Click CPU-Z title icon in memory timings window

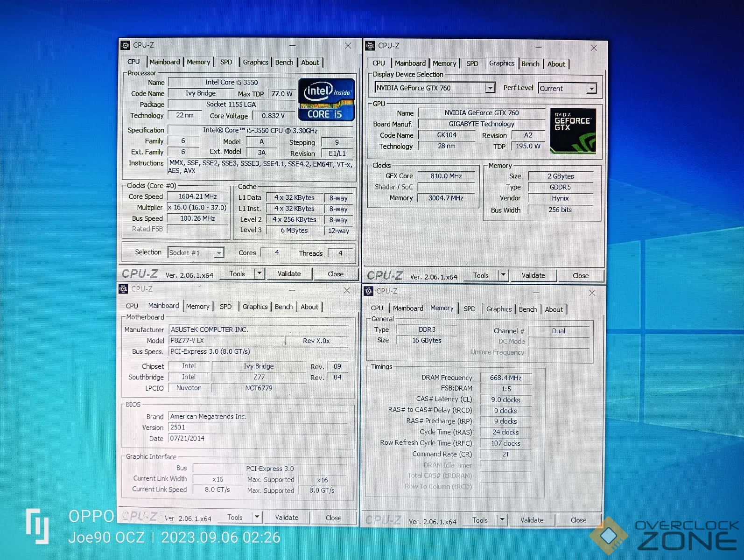point(369,291)
